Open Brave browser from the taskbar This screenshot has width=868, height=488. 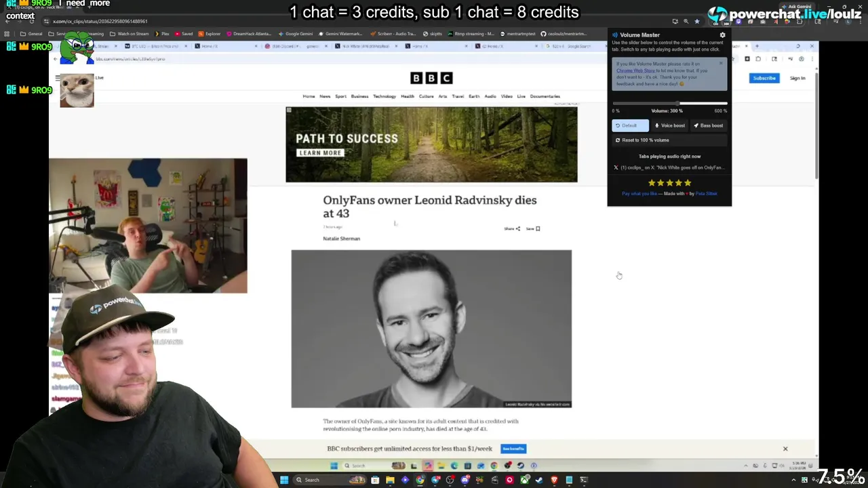(x=554, y=480)
